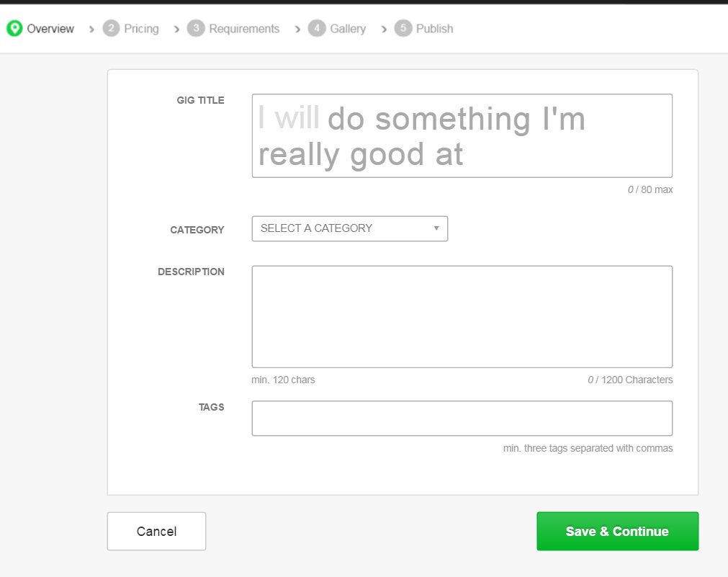This screenshot has height=577, width=728.
Task: Navigate to the Requirements step
Action: [244, 28]
